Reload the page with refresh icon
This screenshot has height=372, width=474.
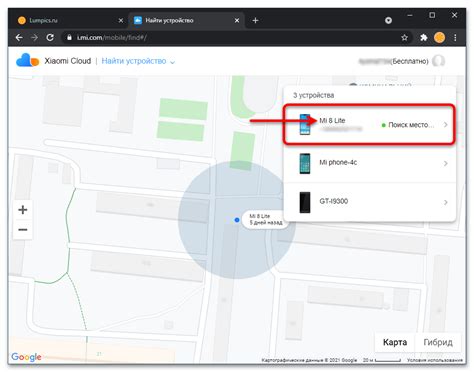click(50, 38)
